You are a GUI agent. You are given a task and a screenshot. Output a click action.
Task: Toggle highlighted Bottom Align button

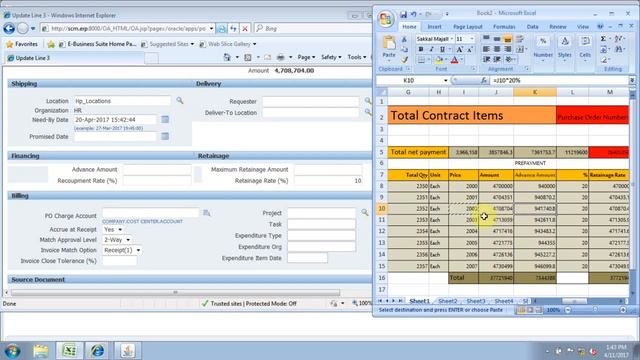[507, 39]
